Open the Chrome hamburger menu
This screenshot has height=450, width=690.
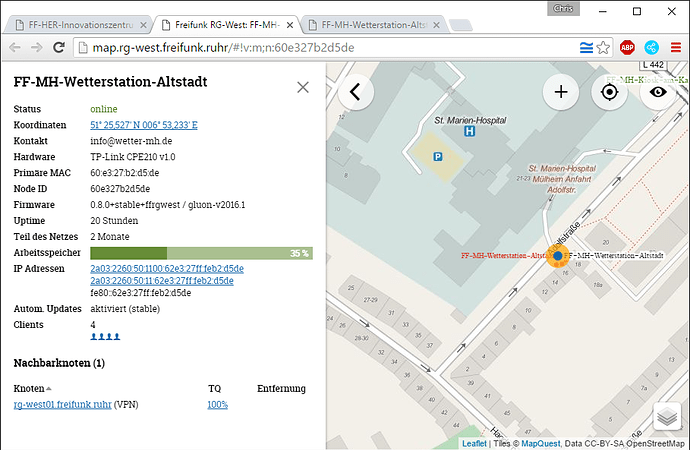pyautogui.click(x=676, y=48)
